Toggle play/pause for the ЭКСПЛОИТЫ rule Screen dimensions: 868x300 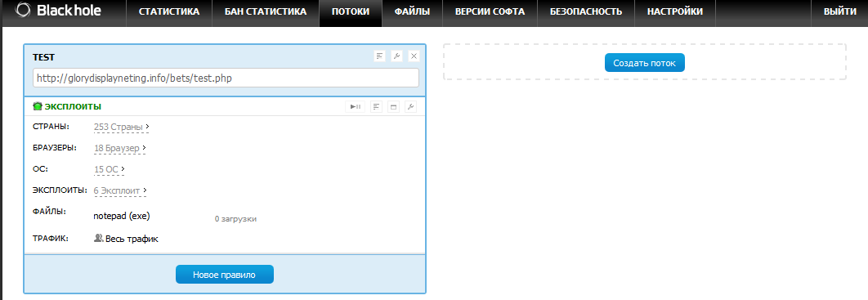[356, 107]
